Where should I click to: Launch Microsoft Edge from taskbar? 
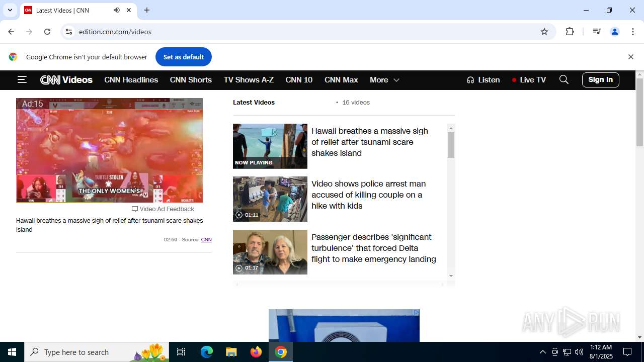[x=207, y=352]
